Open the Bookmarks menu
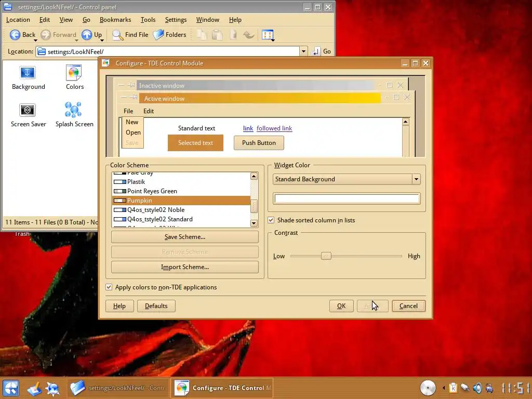This screenshot has height=399, width=532. point(115,20)
